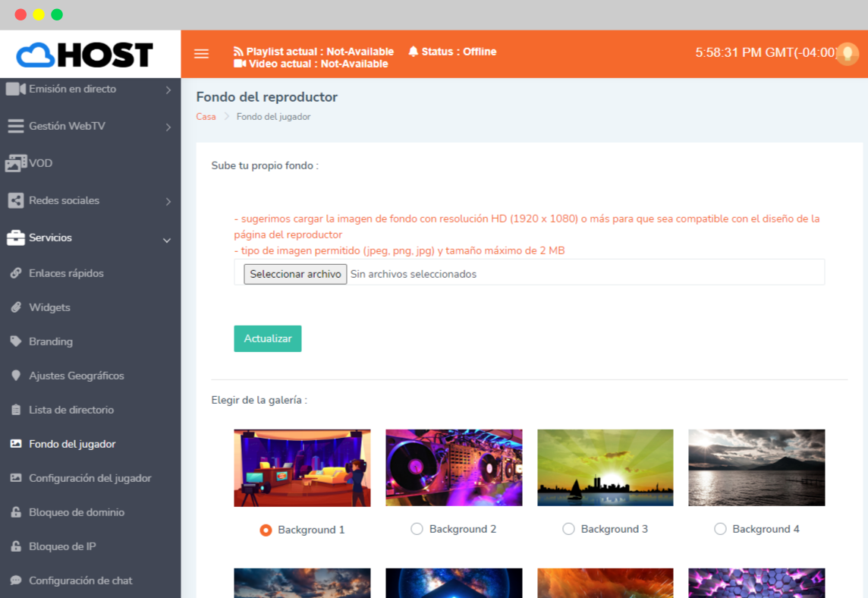Image resolution: width=868 pixels, height=598 pixels.
Task: Click the RSS icon next to Playlist actual
Action: pyautogui.click(x=238, y=52)
